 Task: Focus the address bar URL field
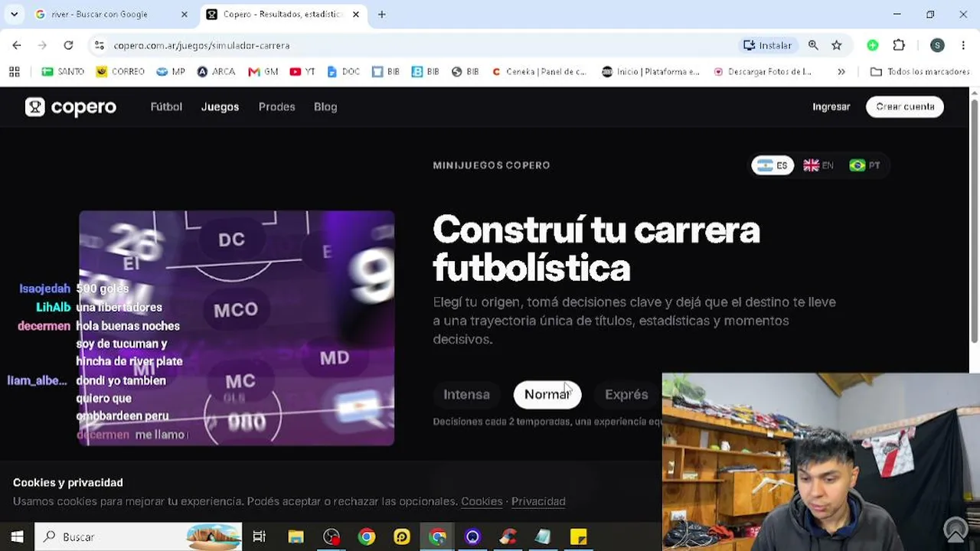413,45
